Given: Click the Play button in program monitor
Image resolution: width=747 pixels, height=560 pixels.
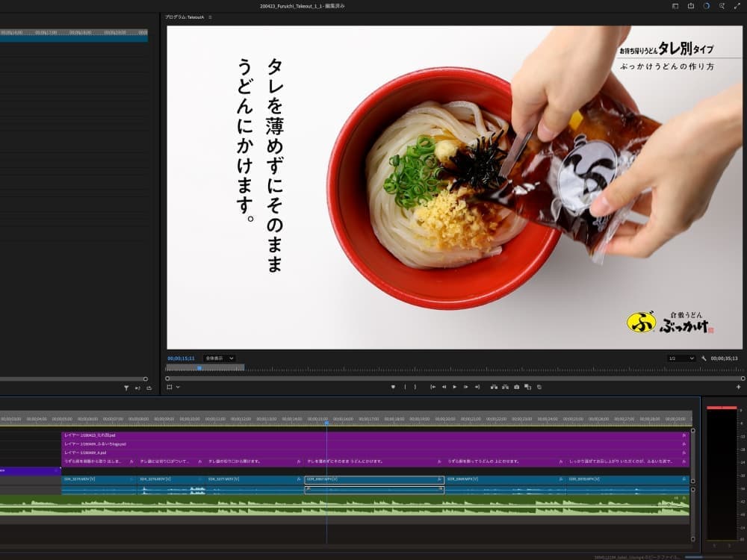Looking at the screenshot, I should 454,387.
